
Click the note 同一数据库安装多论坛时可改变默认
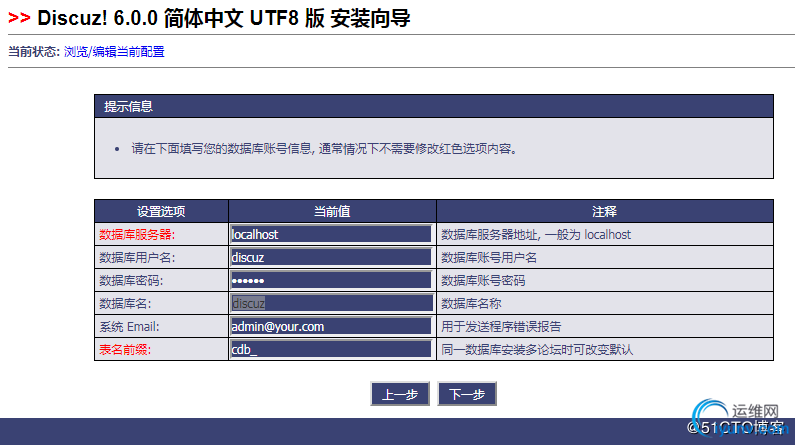[x=537, y=350]
